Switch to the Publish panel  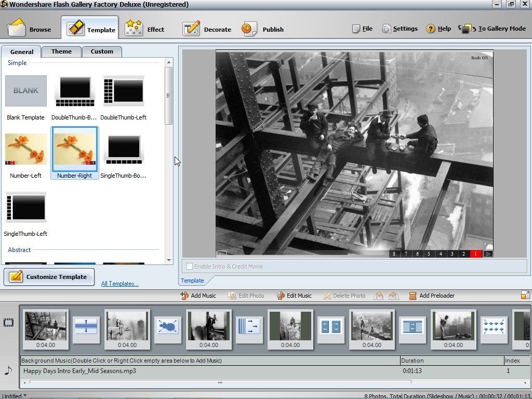(x=263, y=29)
